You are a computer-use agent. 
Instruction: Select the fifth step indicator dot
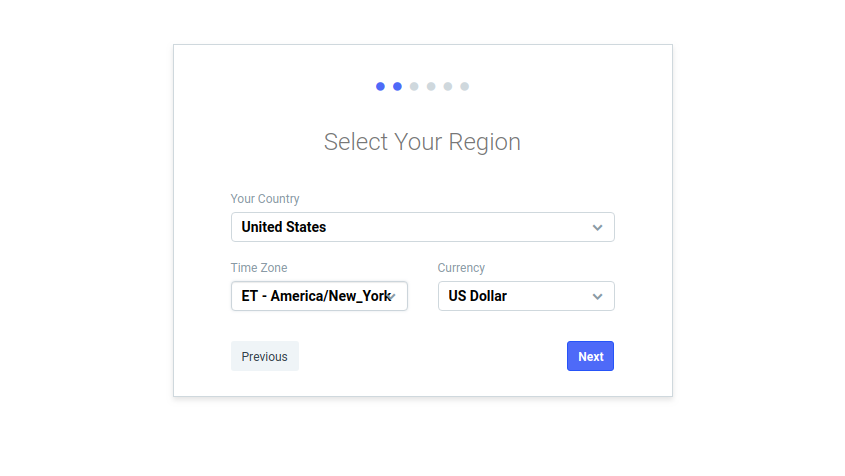click(448, 86)
